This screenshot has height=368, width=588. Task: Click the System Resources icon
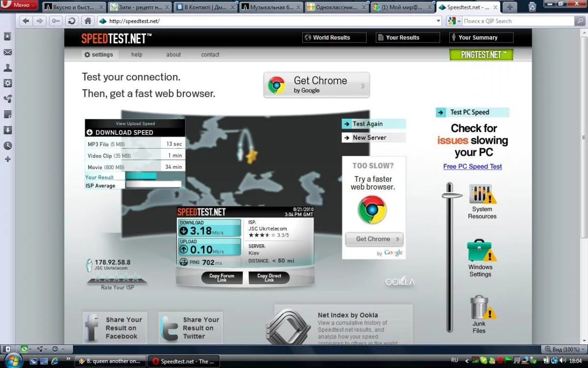tap(482, 195)
